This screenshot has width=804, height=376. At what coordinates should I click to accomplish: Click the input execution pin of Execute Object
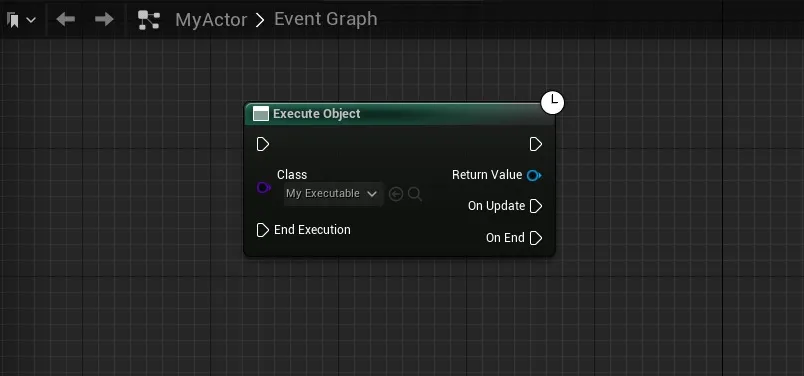263,144
